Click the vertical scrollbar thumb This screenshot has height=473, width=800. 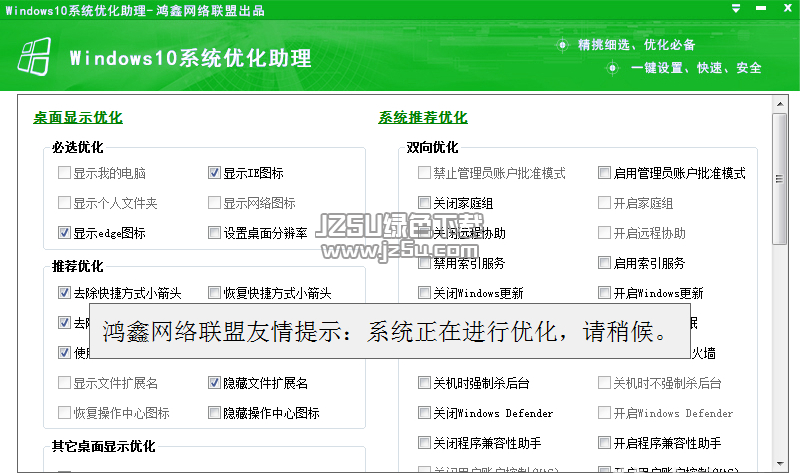pyautogui.click(x=780, y=179)
